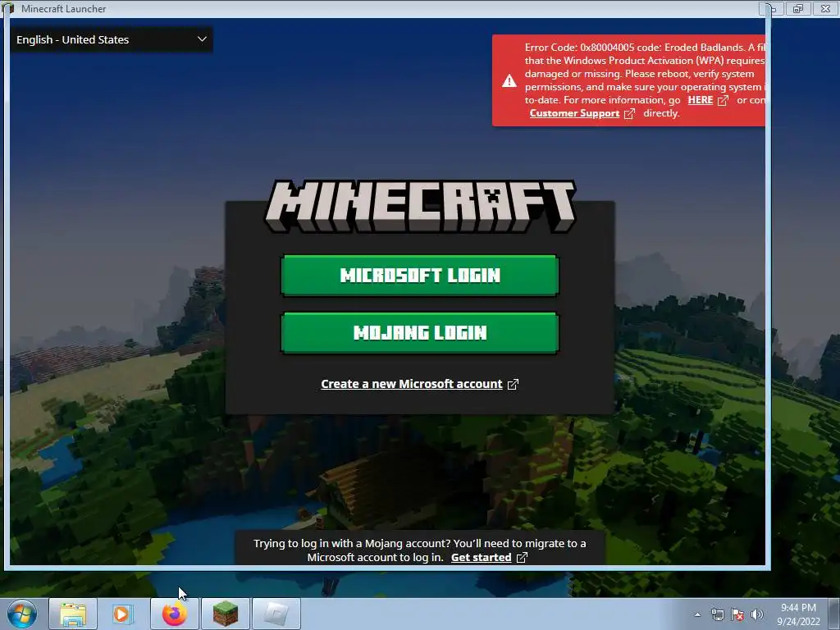Click external link icon next to Create account

(x=513, y=384)
